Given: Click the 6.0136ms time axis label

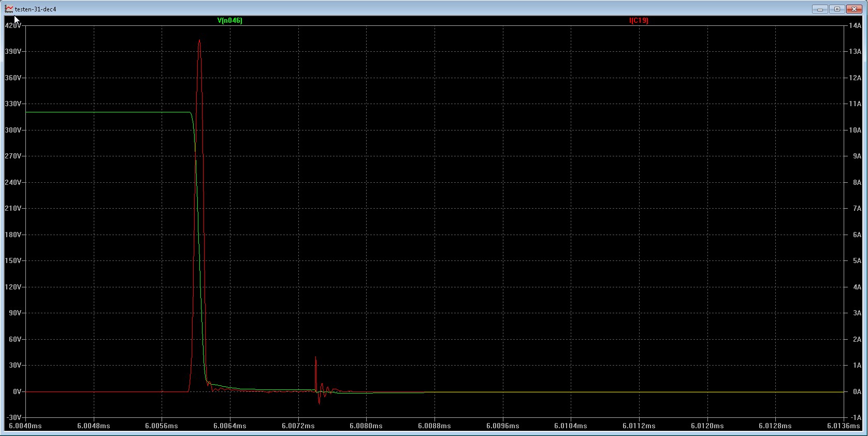Looking at the screenshot, I should coord(844,426).
